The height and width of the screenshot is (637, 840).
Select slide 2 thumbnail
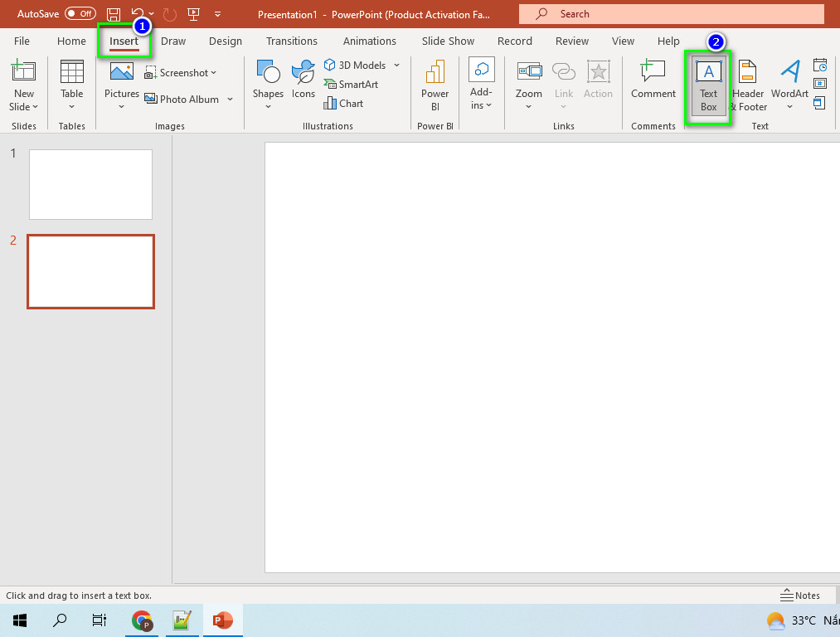click(90, 271)
